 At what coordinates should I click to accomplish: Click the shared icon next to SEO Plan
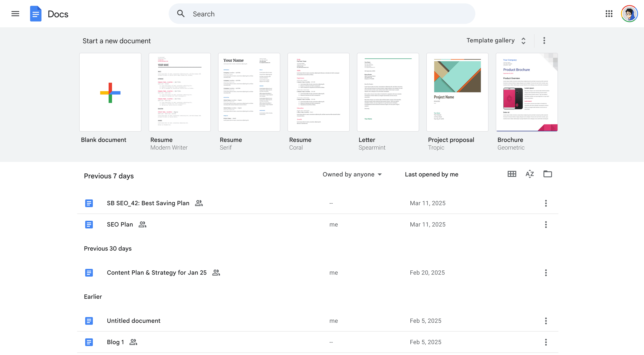(142, 224)
